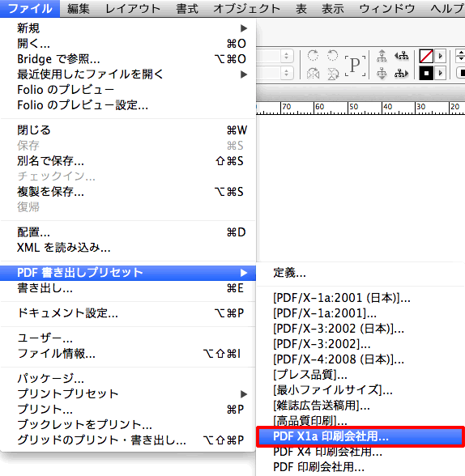Open the fill swatch arrow dropdown
The image size is (465, 476).
[440, 56]
